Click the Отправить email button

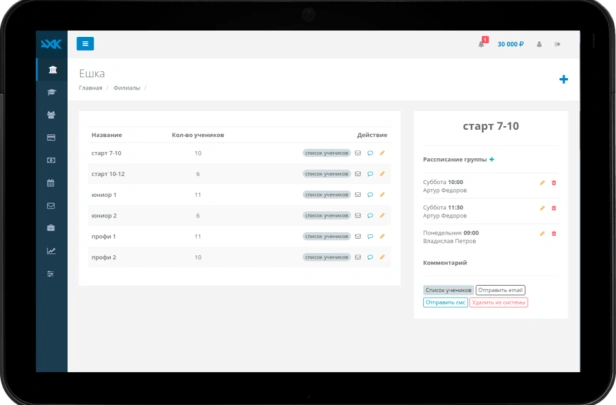[500, 290]
